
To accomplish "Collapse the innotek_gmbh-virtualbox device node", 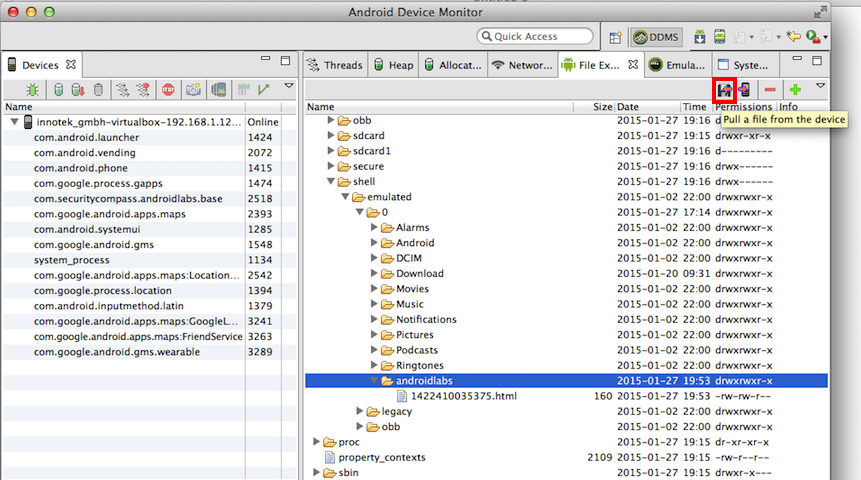I will (15, 122).
